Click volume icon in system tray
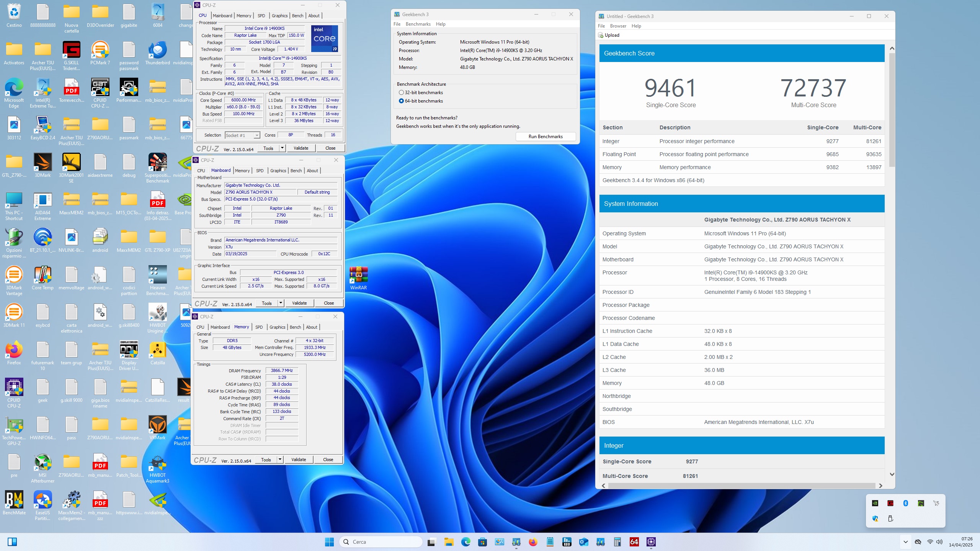The image size is (980, 551). pos(939,542)
